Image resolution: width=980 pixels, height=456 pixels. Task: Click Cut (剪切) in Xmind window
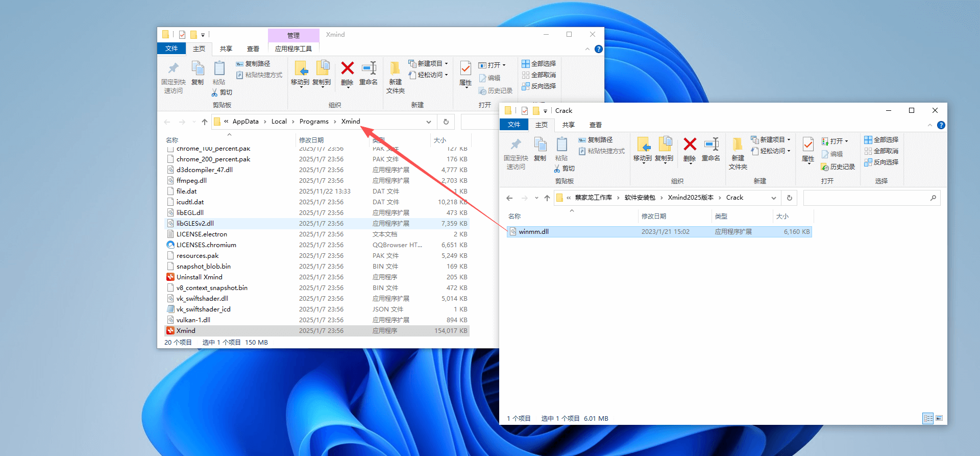pyautogui.click(x=222, y=92)
